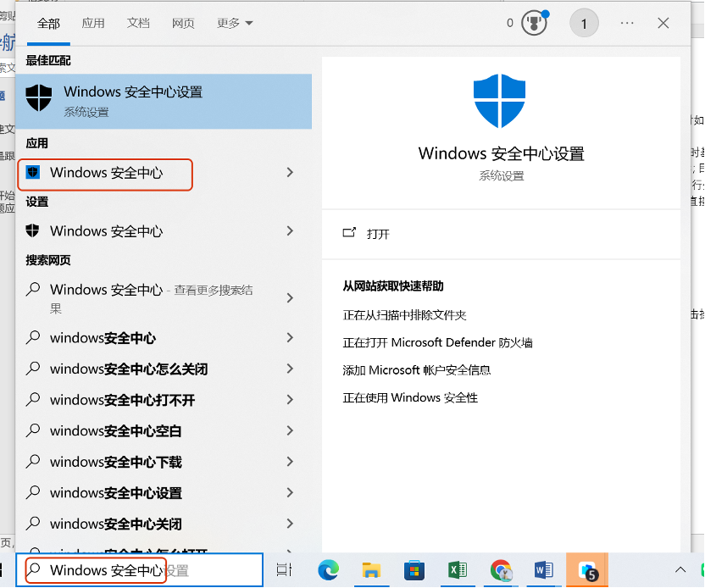Viewport: 705px width, 588px height.
Task: Click the Task View taskbar icon
Action: point(284,570)
